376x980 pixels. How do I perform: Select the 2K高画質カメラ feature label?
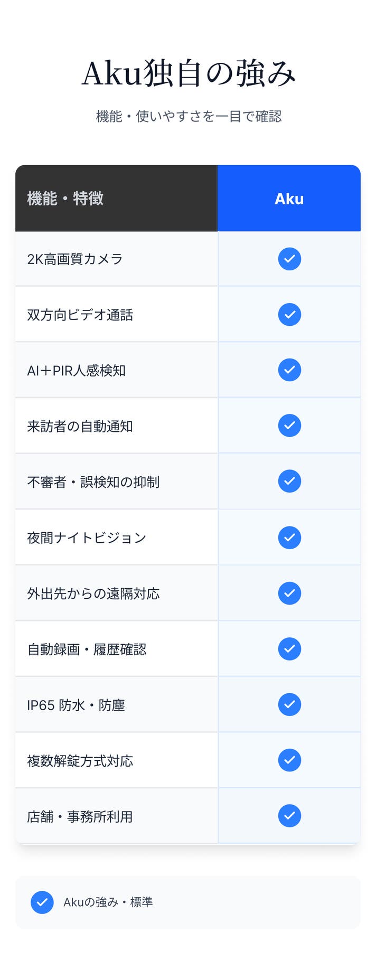75,259
